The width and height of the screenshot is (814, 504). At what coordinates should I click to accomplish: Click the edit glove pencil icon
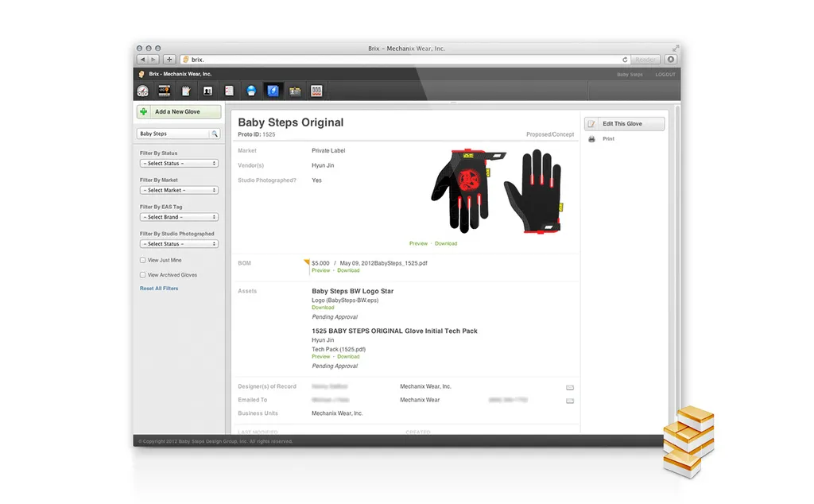(591, 124)
